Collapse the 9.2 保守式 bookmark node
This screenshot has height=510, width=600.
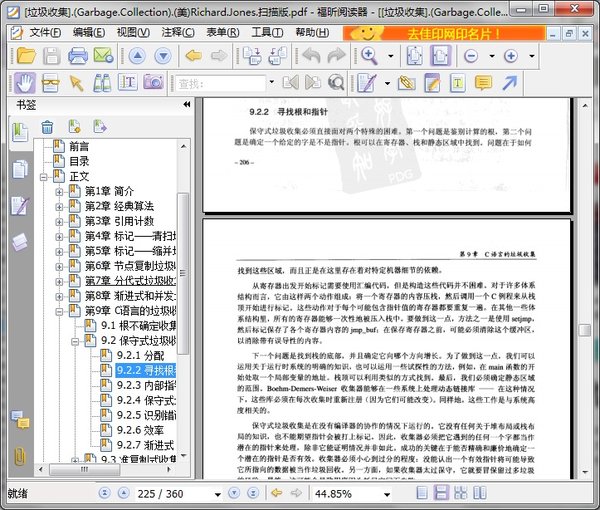[x=75, y=341]
